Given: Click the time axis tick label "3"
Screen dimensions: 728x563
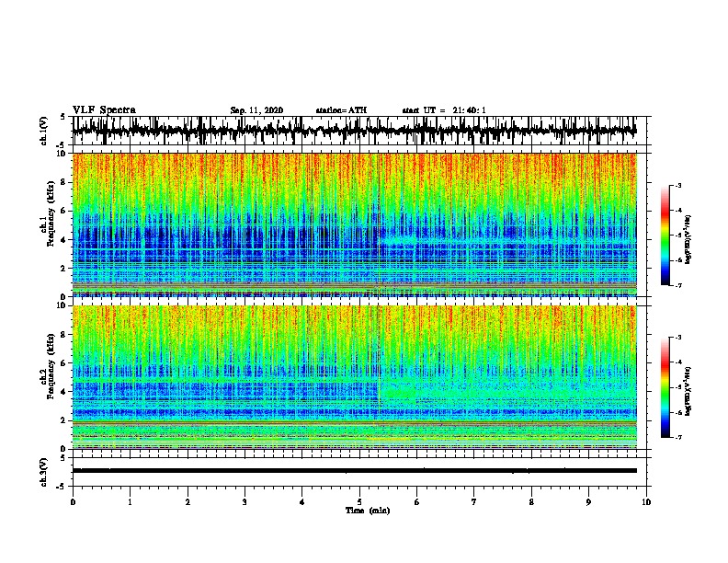Looking at the screenshot, I should [245, 502].
